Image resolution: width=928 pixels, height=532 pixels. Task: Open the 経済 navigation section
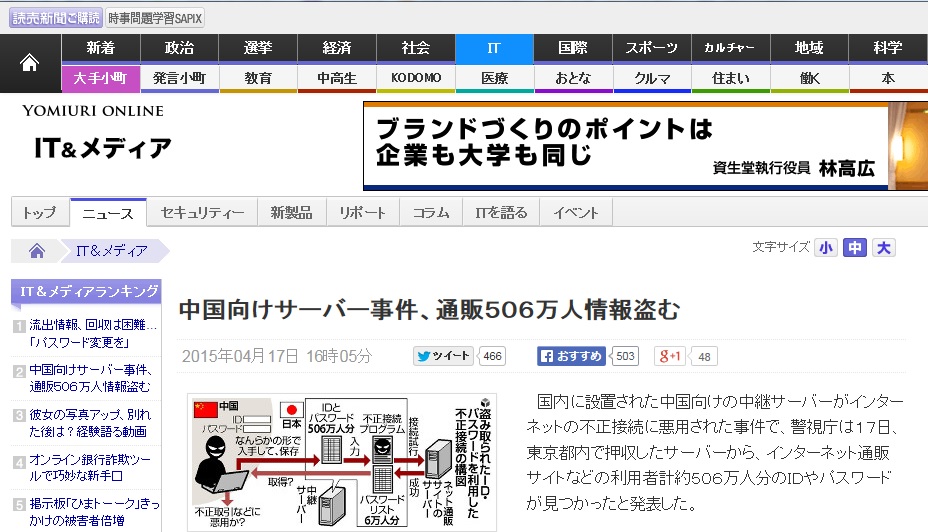click(337, 48)
